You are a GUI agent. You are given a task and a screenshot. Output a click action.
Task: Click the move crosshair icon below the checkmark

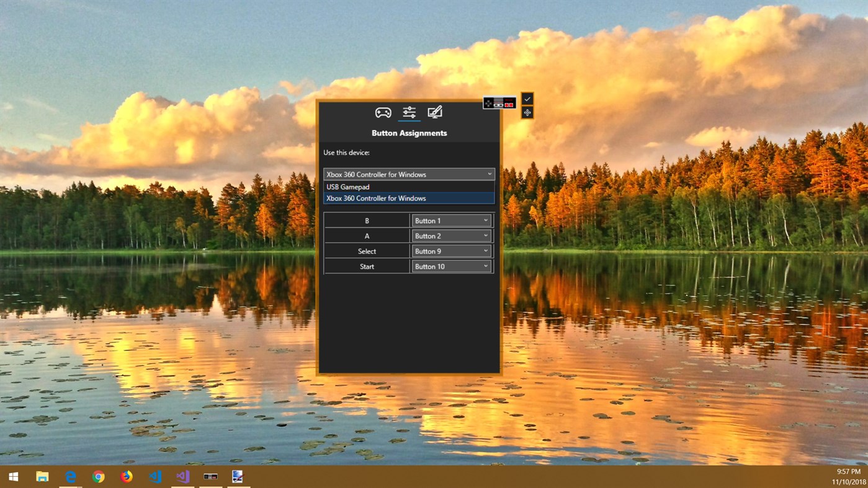(527, 112)
